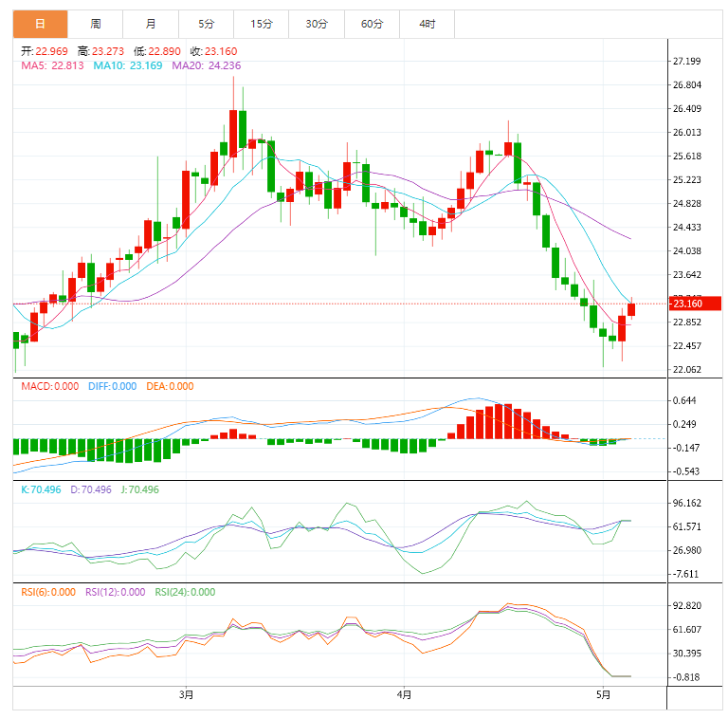Click the 3月 date axis label
Screen dimensions: 728x719
click(x=186, y=695)
